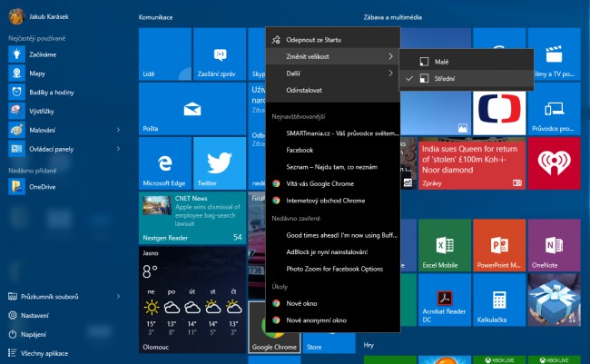
Task: Open the recently added OneDrive icon
Action: tap(16, 187)
